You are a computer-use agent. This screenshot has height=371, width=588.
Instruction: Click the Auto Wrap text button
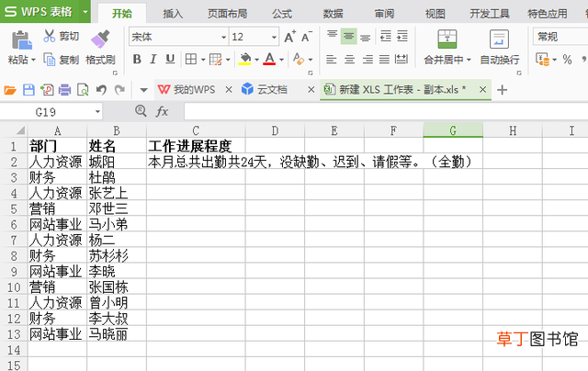(x=499, y=47)
